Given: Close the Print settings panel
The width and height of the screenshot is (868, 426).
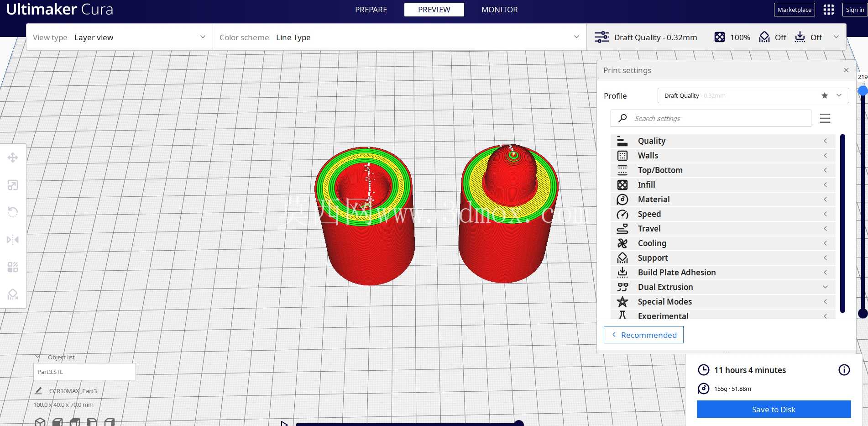Looking at the screenshot, I should pyautogui.click(x=846, y=70).
